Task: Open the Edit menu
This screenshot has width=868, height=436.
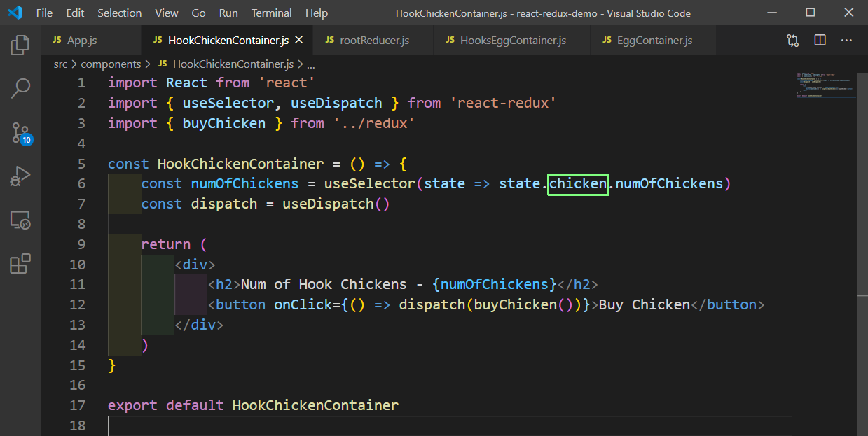Action: point(75,13)
